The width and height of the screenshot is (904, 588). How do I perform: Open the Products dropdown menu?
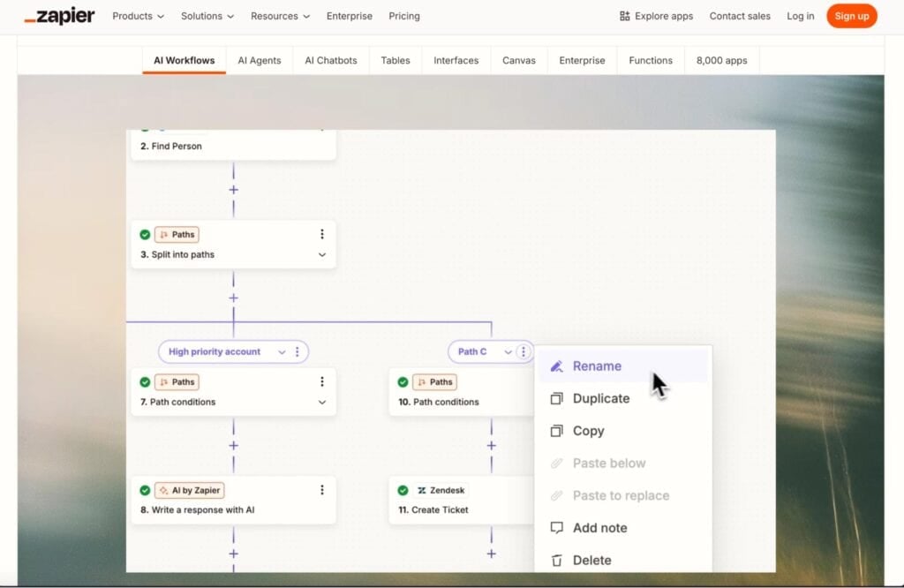pos(138,16)
